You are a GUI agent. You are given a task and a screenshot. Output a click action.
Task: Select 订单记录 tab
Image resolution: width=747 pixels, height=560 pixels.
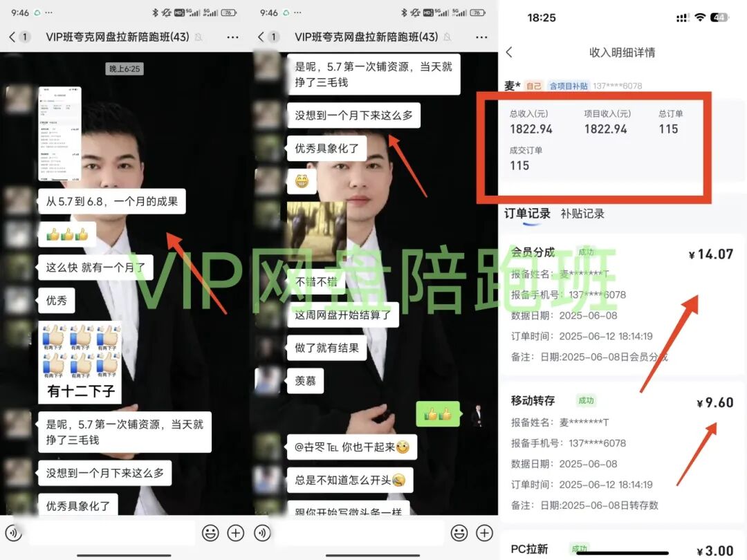(527, 214)
